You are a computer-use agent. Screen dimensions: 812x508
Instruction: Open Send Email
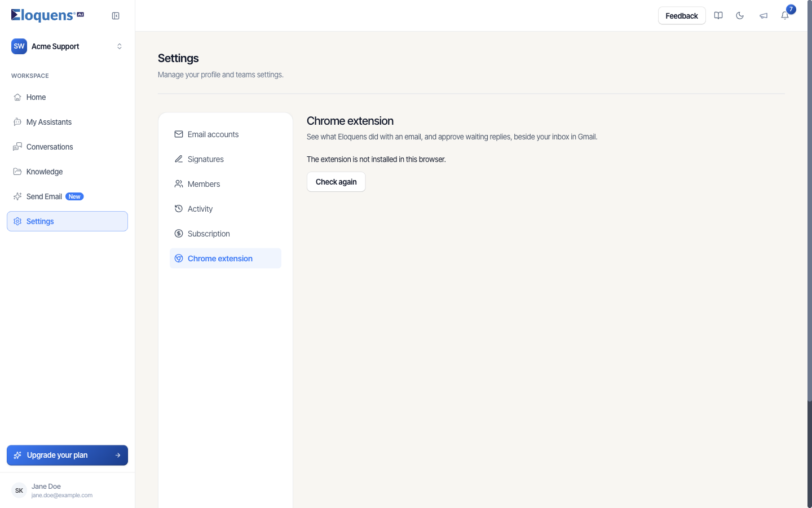pyautogui.click(x=67, y=196)
